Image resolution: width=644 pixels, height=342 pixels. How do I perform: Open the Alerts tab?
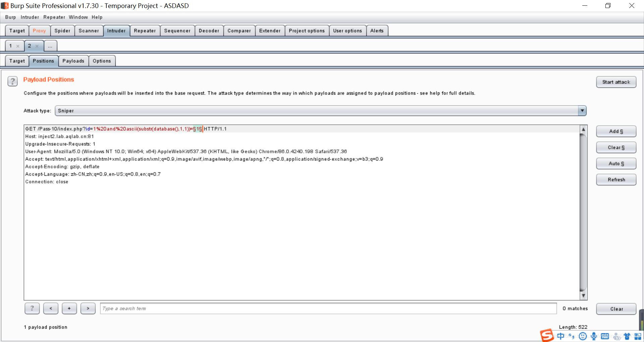point(377,31)
